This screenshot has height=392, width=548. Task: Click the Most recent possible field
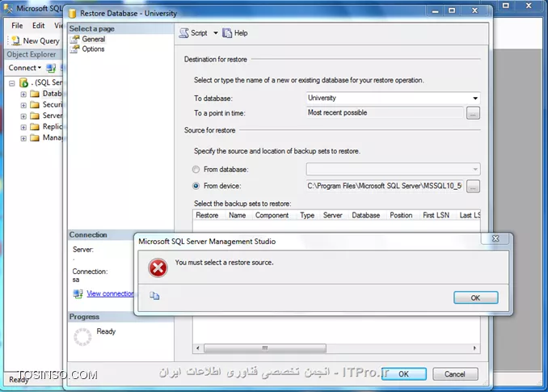click(x=385, y=113)
